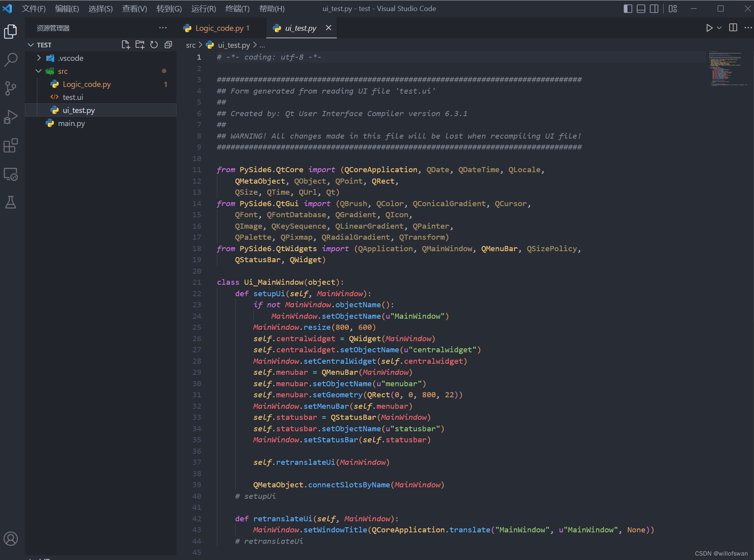Viewport: 754px width, 560px height.
Task: Click the minimap code overview
Action: 728,69
